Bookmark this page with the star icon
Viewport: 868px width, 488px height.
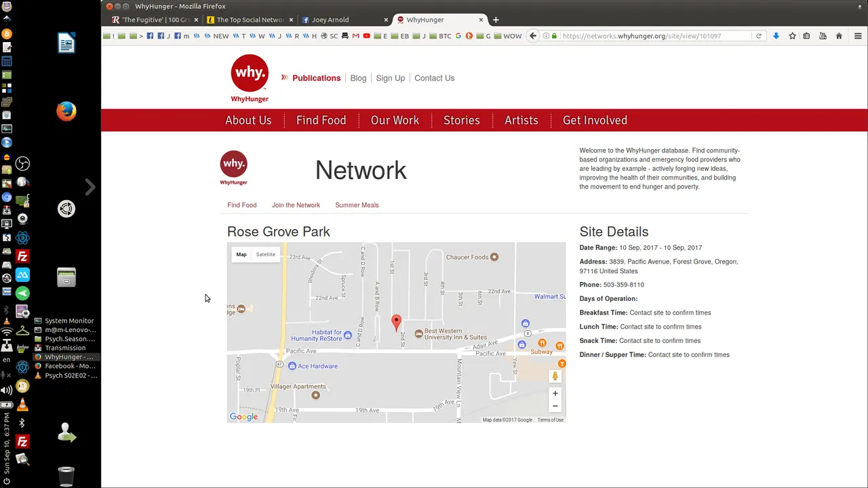(x=792, y=36)
